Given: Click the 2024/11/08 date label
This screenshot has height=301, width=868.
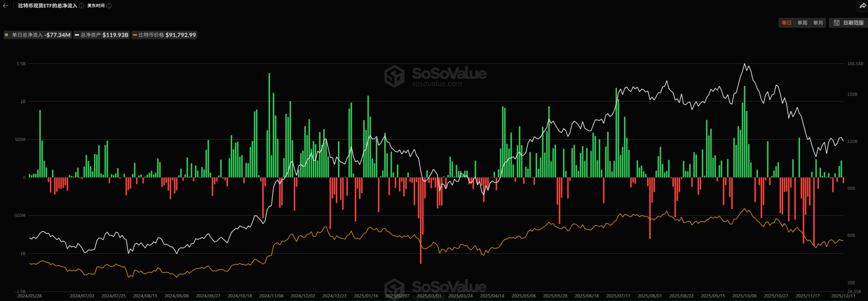Looking at the screenshot, I should point(271,296).
